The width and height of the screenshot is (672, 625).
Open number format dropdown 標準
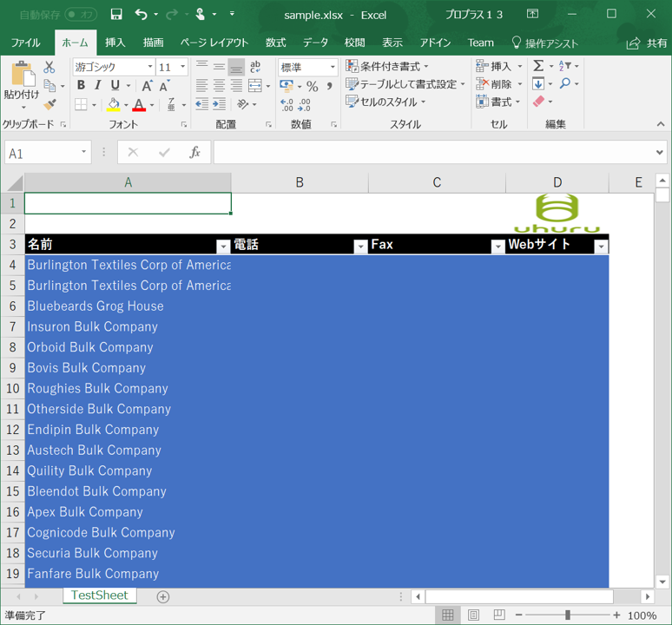pos(333,67)
